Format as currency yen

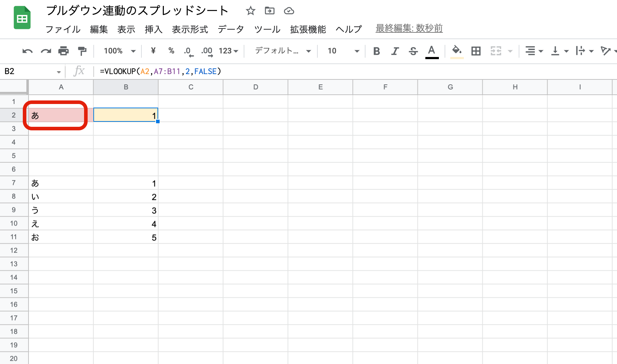tap(153, 51)
